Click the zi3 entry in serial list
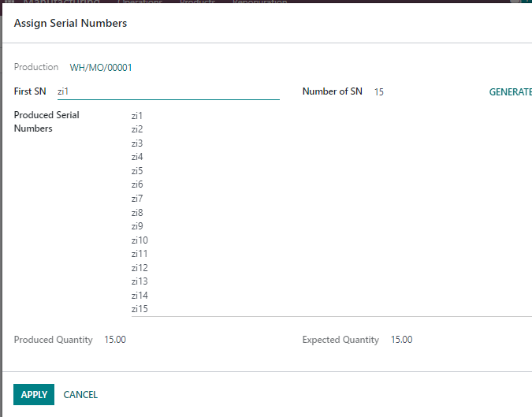The height and width of the screenshot is (417, 532). (x=137, y=143)
